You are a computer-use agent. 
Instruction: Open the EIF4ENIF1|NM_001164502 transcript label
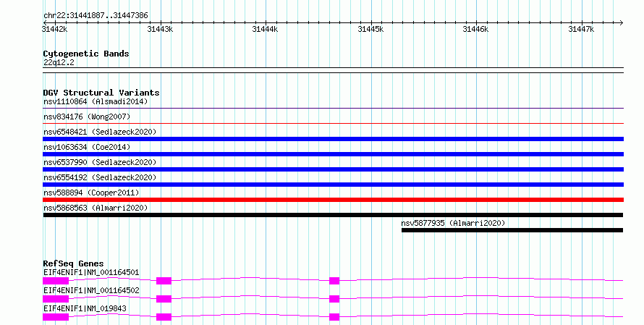pos(91,290)
